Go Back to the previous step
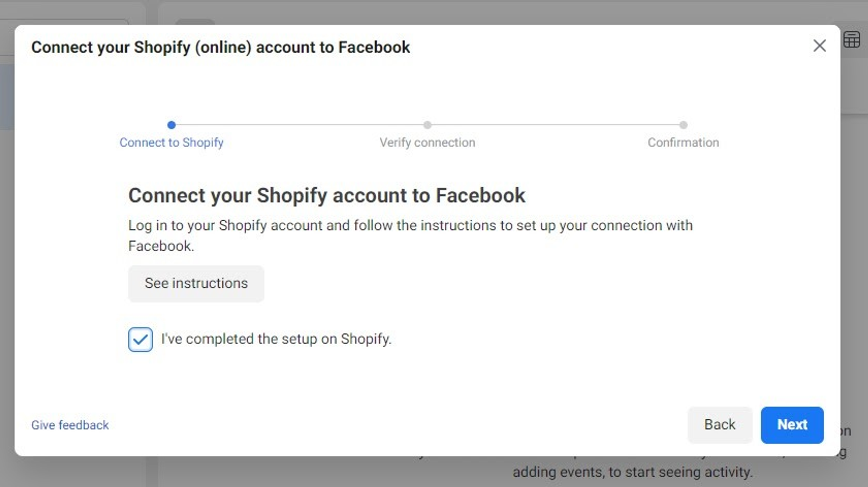868x487 pixels. click(720, 425)
